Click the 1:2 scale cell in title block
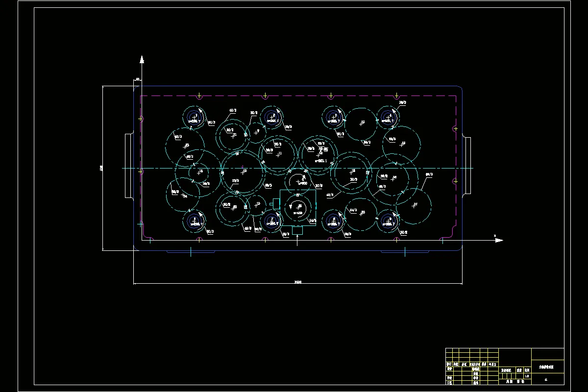 pos(527,376)
